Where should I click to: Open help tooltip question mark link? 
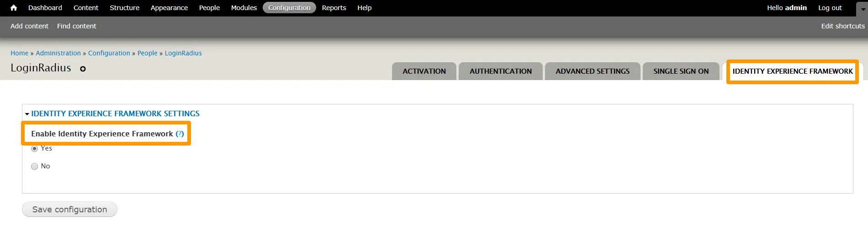click(180, 134)
